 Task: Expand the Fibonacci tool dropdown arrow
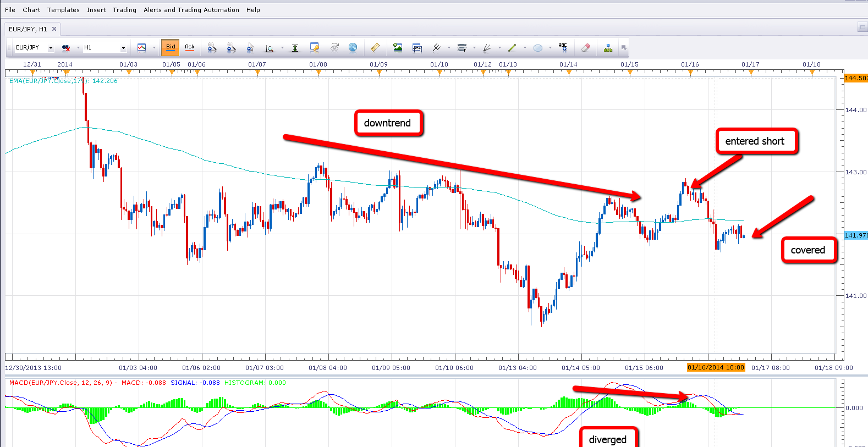474,48
